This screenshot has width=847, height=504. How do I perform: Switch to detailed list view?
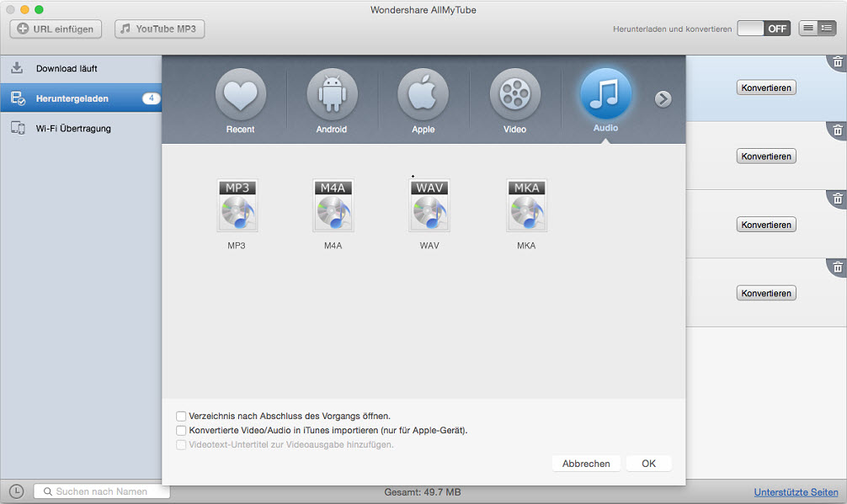827,28
